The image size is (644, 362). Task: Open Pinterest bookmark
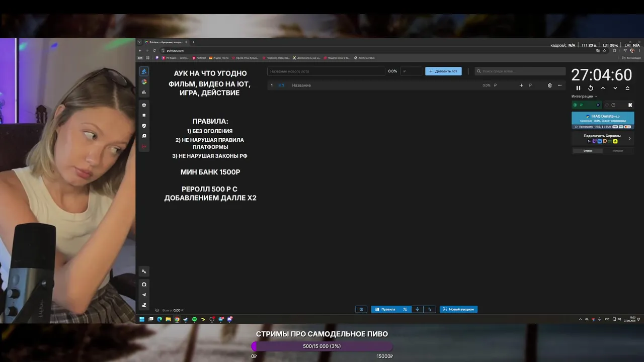pyautogui.click(x=199, y=58)
